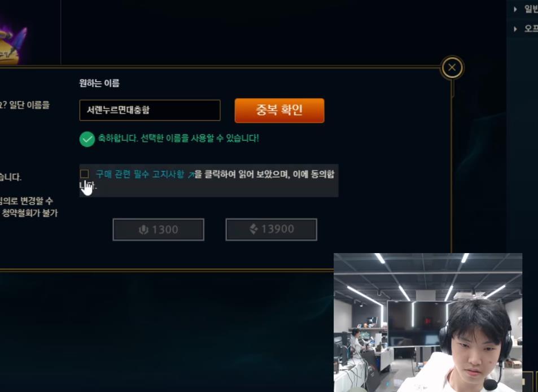
Task: Close the name change dialog with X
Action: tap(452, 68)
